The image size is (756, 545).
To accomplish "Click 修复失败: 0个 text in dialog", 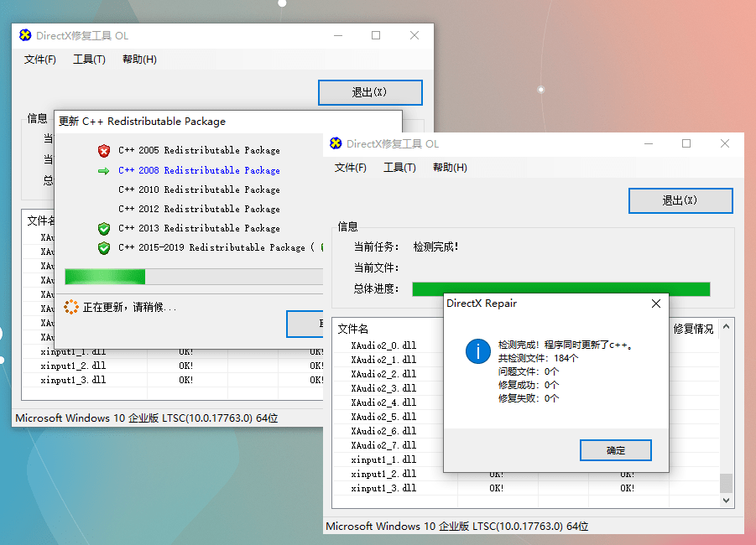I will click(x=529, y=398).
